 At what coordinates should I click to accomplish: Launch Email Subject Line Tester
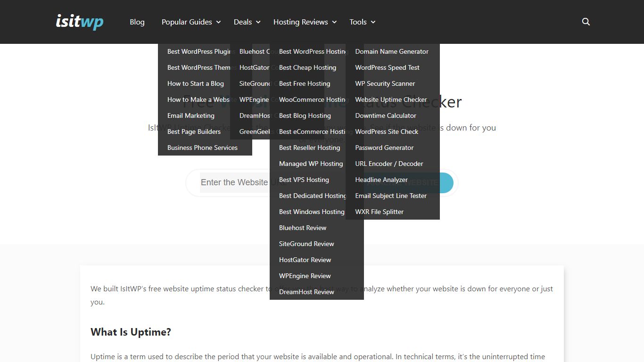point(391,196)
